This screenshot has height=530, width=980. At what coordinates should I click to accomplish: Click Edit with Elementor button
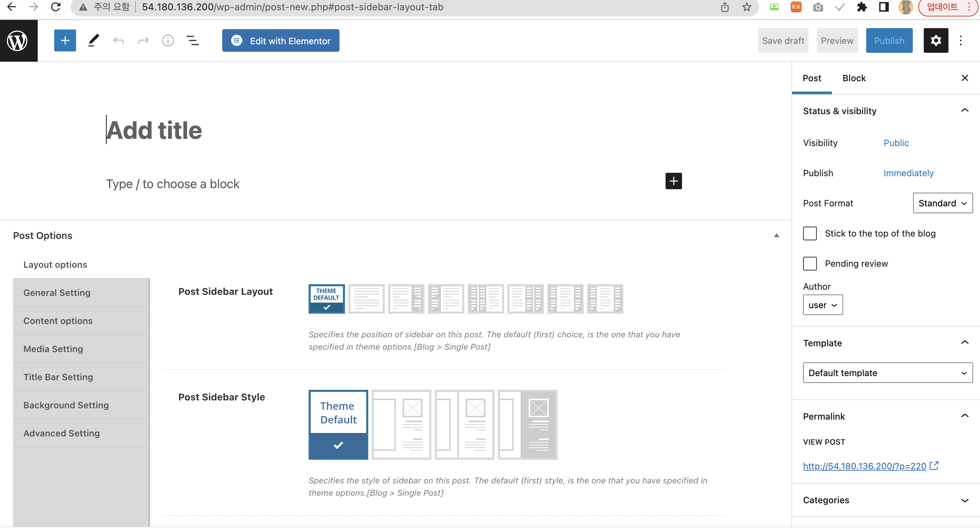(x=281, y=41)
